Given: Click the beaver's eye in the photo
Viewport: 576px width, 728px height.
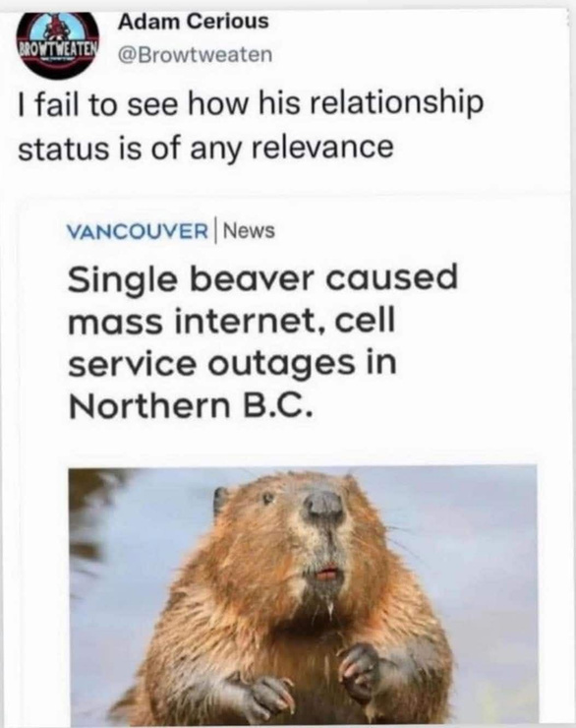Looking at the screenshot, I should pyautogui.click(x=267, y=499).
